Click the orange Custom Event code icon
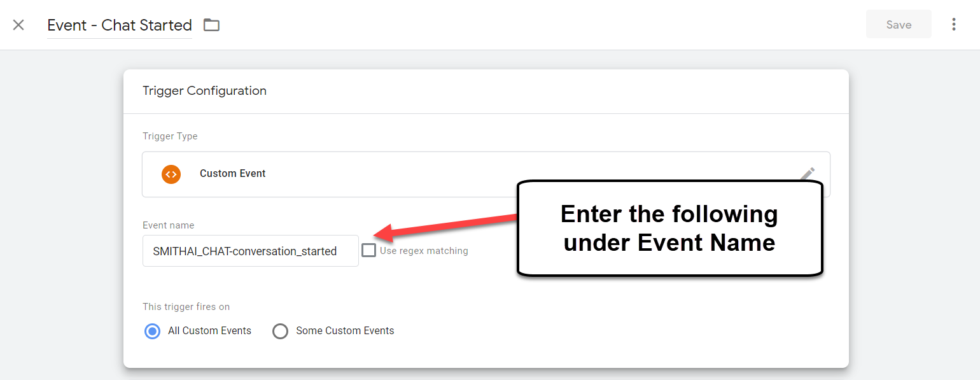Viewport: 980px width, 380px height. coord(171,174)
